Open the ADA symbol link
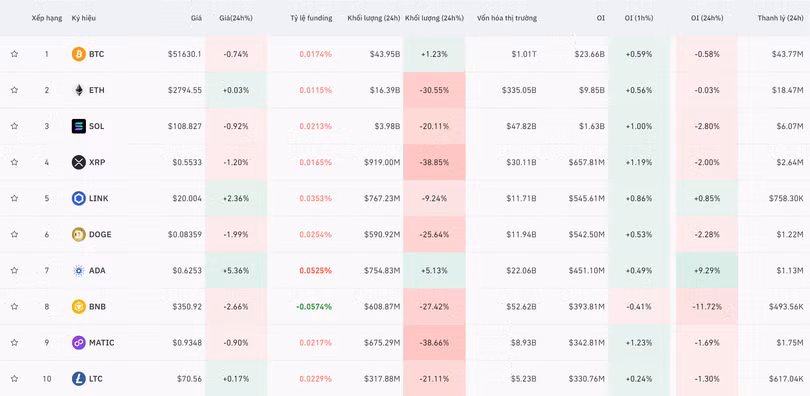This screenshot has width=810, height=396. coord(97,271)
